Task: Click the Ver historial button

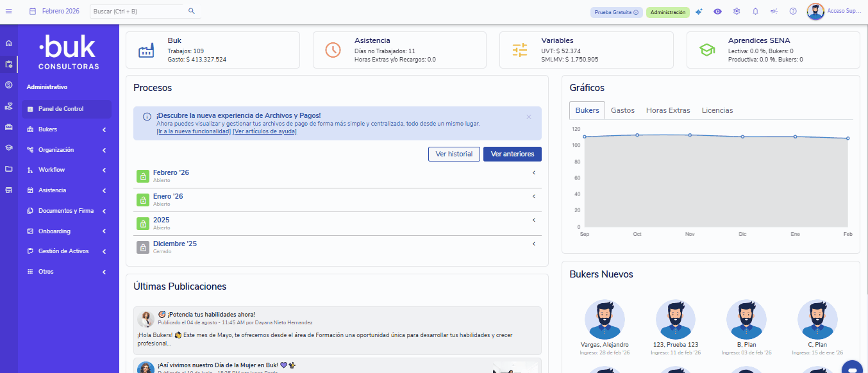Action: tap(454, 154)
